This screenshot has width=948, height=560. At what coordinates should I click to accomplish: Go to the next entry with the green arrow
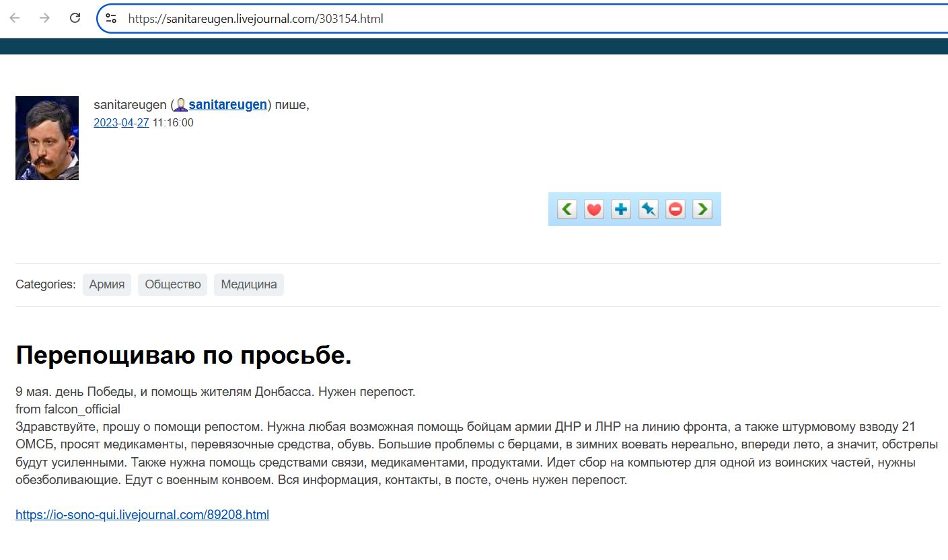702,209
